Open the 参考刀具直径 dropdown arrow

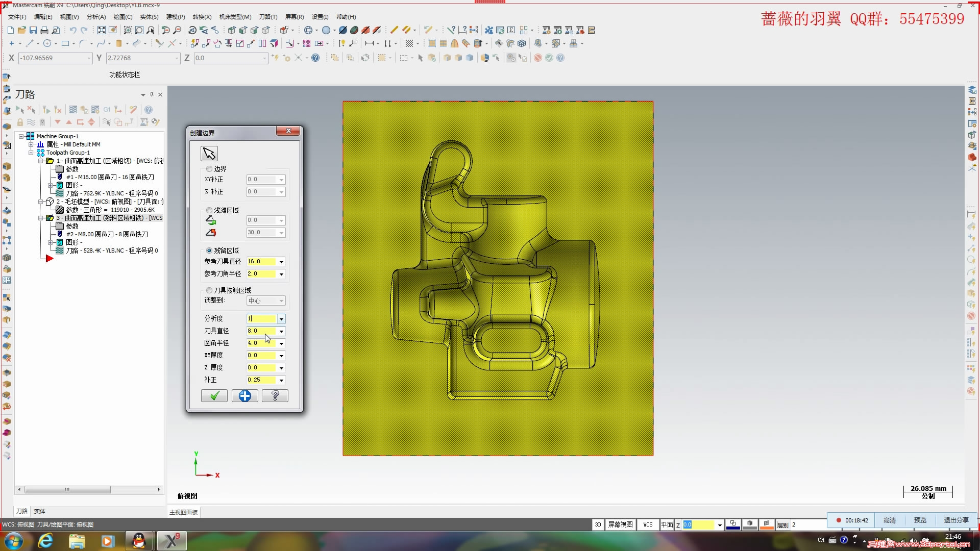(281, 262)
